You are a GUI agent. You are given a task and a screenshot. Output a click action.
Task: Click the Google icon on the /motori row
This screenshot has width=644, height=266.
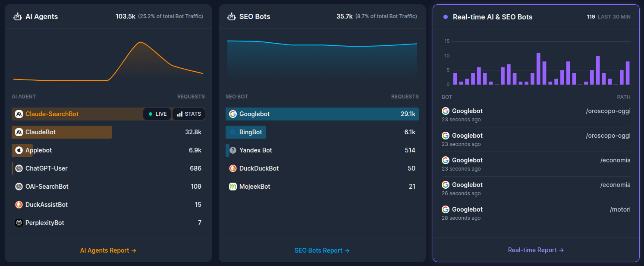point(446,209)
